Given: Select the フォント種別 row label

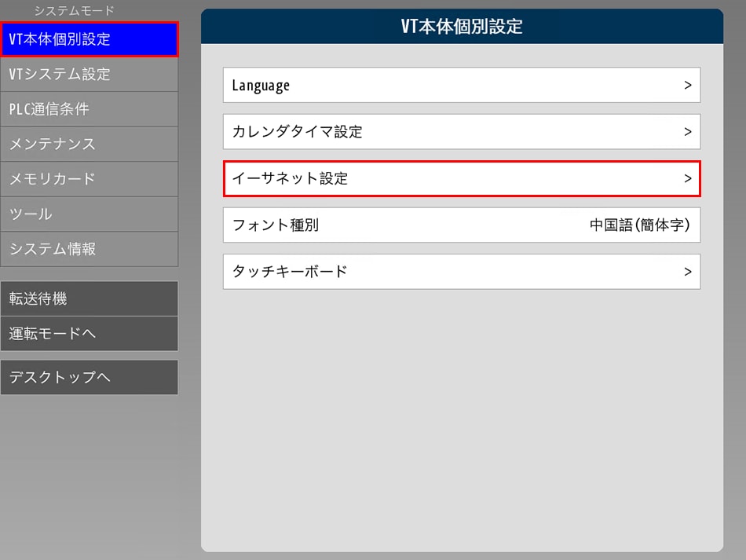Looking at the screenshot, I should [275, 225].
